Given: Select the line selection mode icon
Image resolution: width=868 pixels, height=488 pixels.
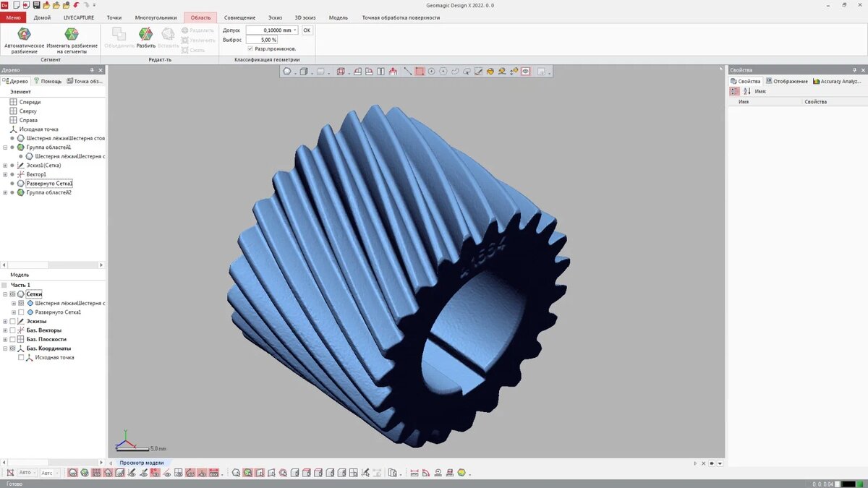Looking at the screenshot, I should [x=407, y=72].
